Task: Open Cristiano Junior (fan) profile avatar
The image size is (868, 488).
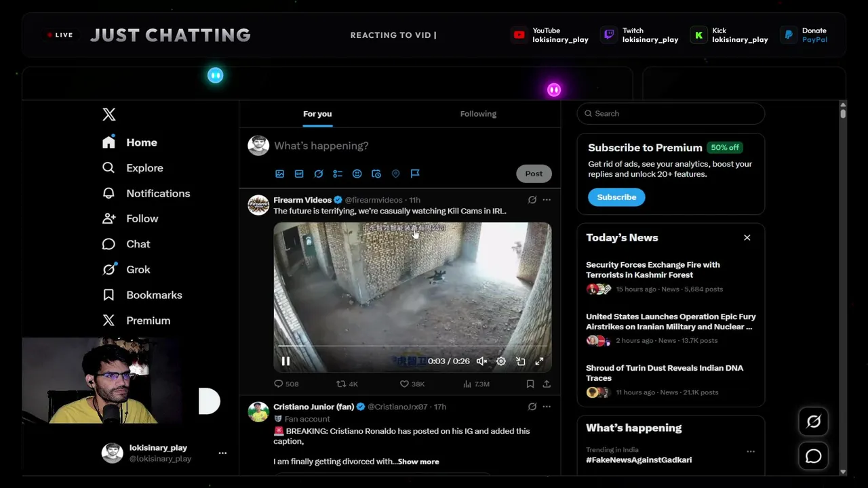Action: pos(258,411)
